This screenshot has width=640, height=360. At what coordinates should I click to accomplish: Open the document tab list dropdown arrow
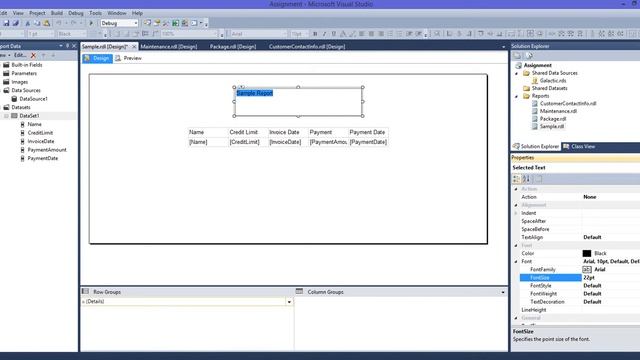pos(503,47)
